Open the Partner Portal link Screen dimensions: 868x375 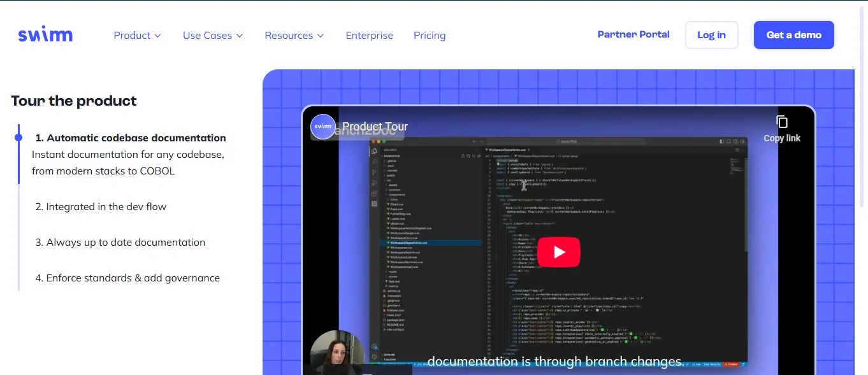pos(633,34)
